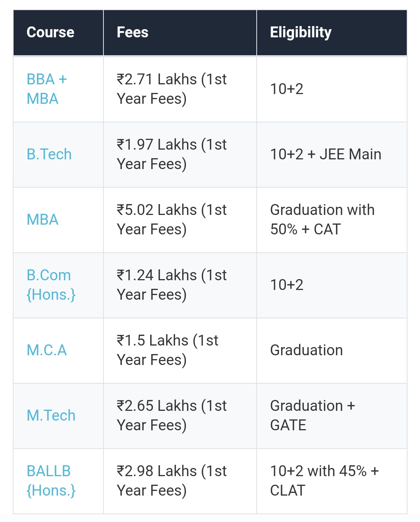Screen dimensions: 420x522
Task: Click the ₹1.24 Lakhs fees cell
Action: pyautogui.click(x=171, y=285)
